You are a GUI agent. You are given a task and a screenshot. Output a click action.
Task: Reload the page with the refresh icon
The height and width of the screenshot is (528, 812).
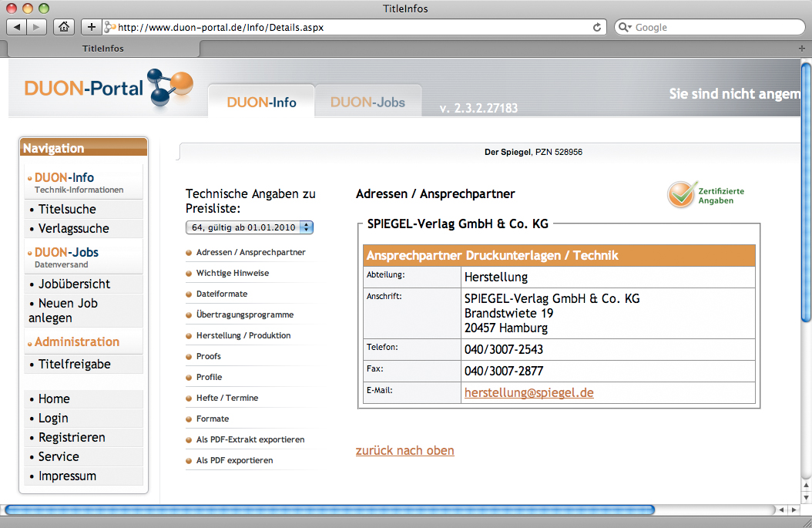596,28
